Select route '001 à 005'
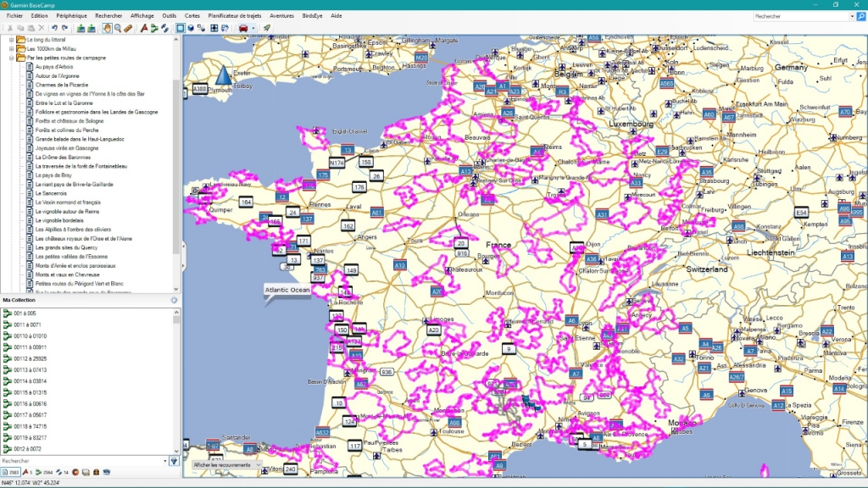 pos(25,313)
